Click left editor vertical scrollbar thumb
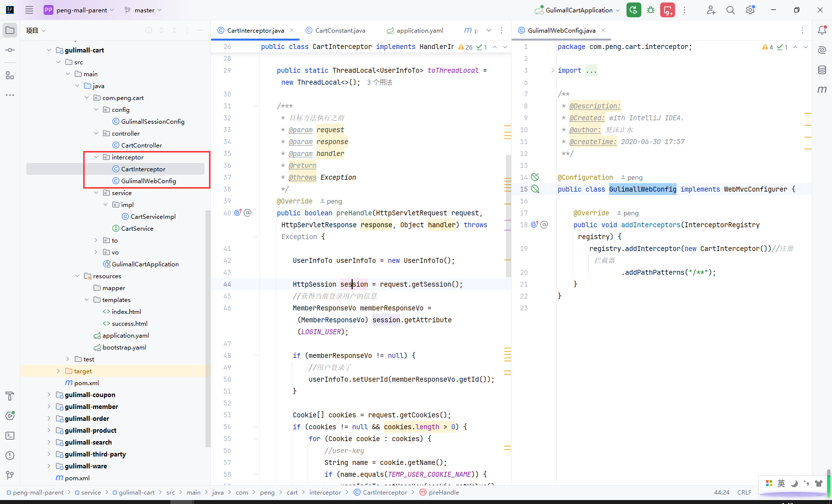This screenshot has height=504, width=832. click(508, 215)
